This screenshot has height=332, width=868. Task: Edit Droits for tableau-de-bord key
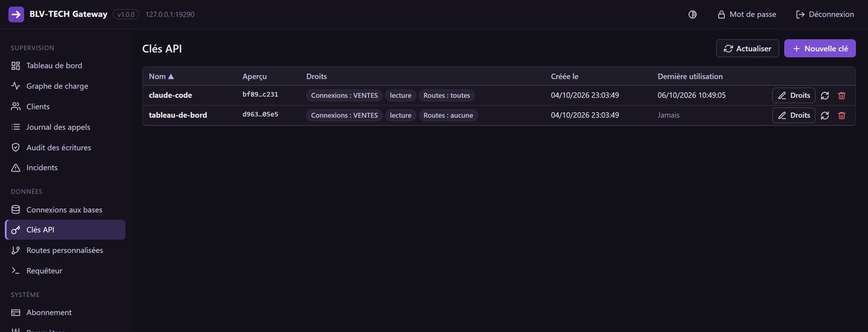(x=794, y=115)
